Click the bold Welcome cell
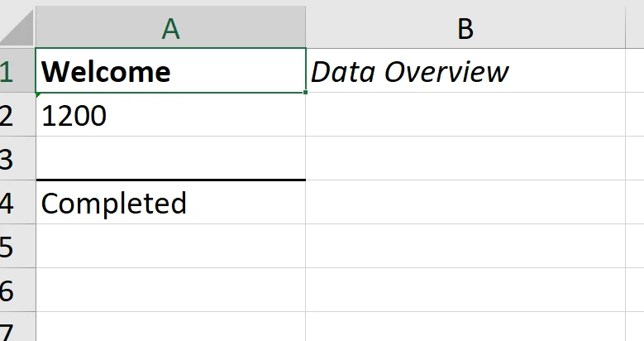The width and height of the screenshot is (644, 341). point(170,72)
